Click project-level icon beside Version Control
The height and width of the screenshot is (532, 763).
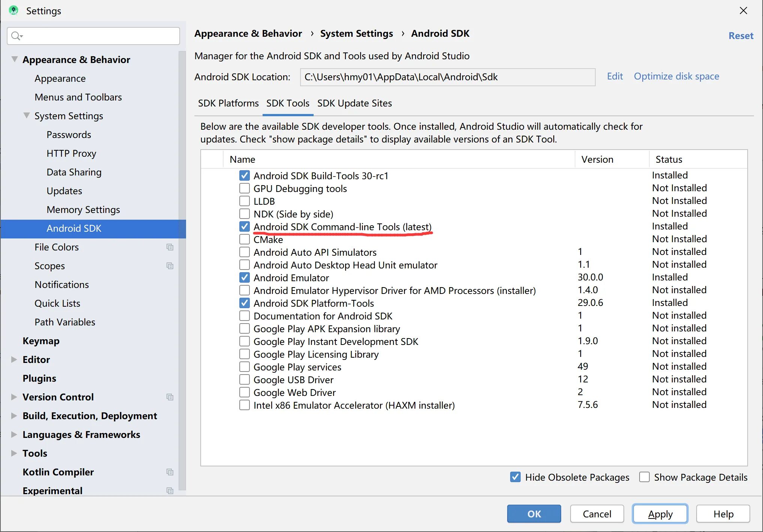tap(170, 397)
